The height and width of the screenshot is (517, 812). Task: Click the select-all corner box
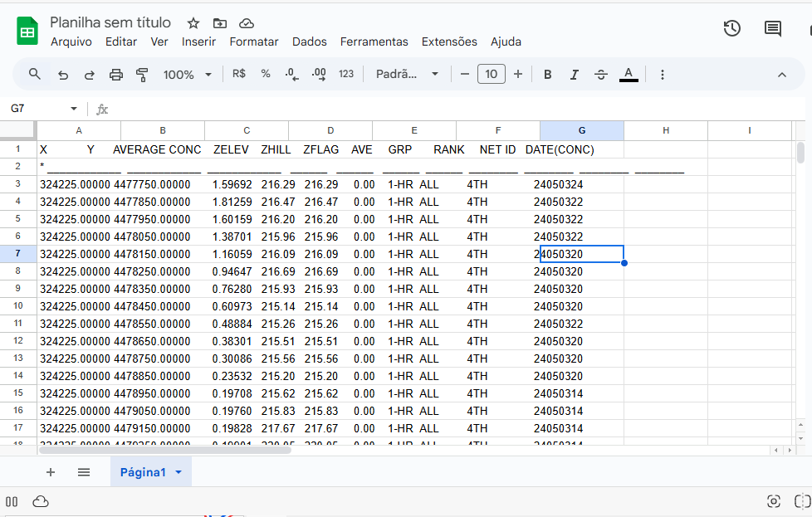coord(18,131)
